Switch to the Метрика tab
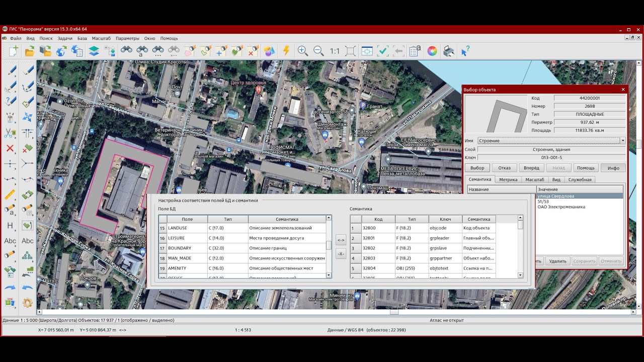The height and width of the screenshot is (362, 644). click(508, 179)
